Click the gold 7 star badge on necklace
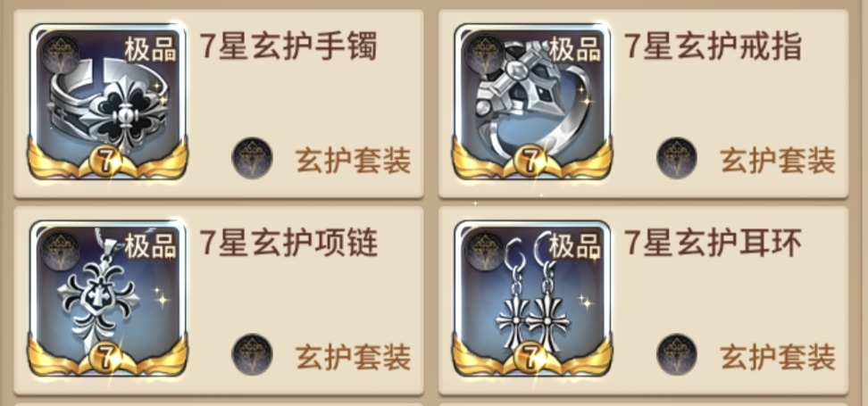 click(x=105, y=358)
